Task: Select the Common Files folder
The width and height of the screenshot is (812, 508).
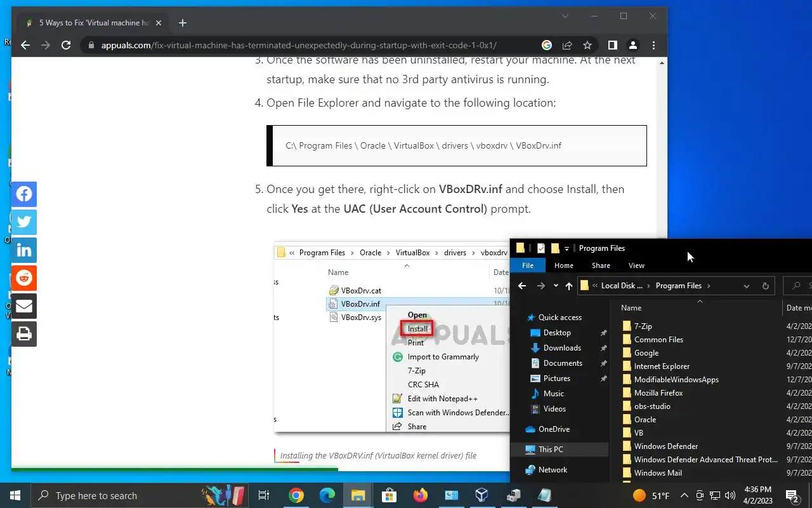Action: [658, 340]
